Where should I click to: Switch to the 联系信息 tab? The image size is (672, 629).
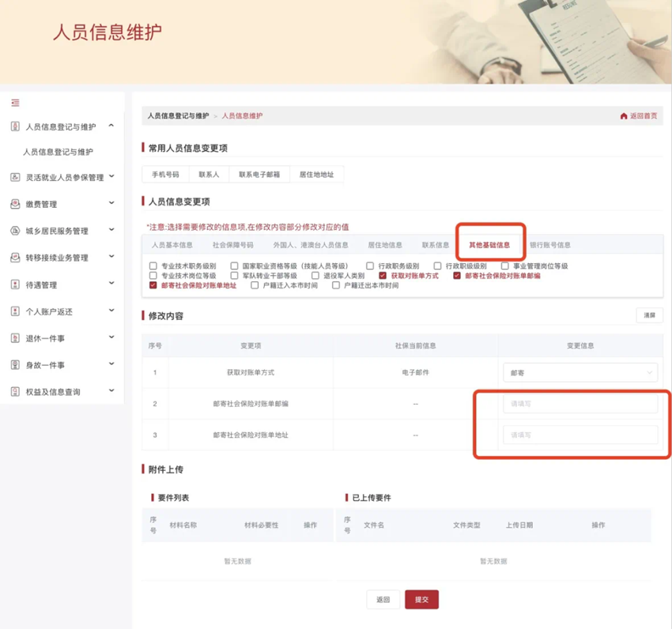[x=436, y=245]
